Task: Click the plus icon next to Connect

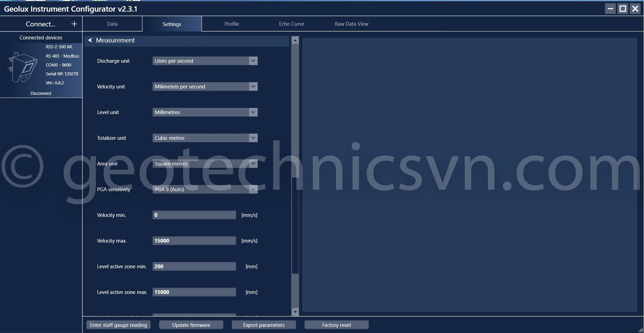Action: click(x=74, y=24)
